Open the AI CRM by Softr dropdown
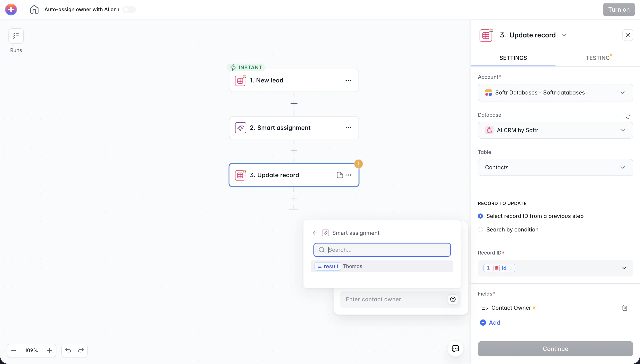The image size is (640, 364). (x=555, y=130)
